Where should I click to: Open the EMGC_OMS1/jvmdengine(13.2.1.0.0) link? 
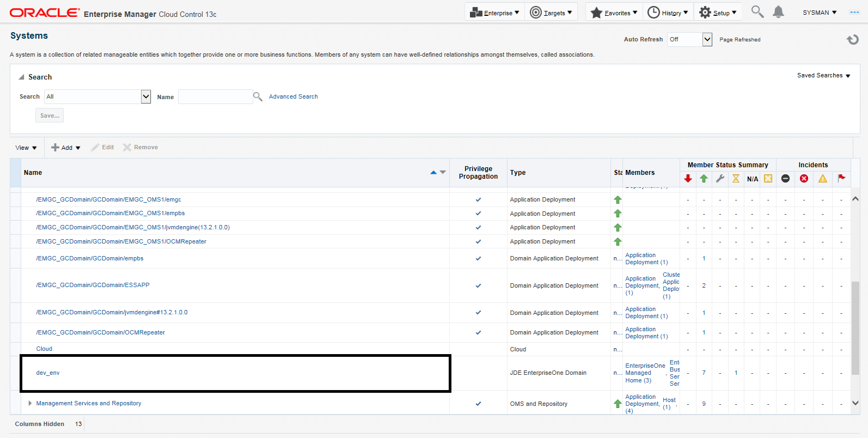tap(133, 227)
